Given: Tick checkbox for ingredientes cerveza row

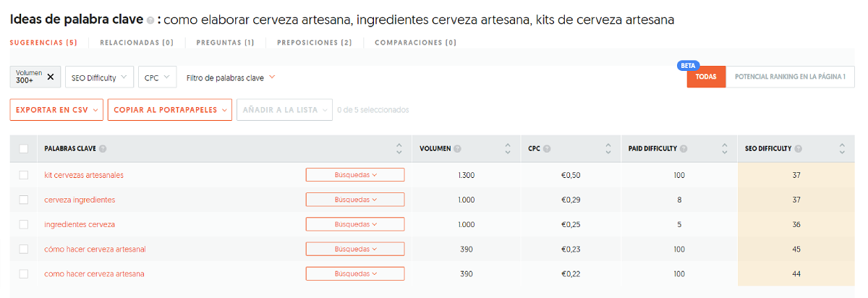Looking at the screenshot, I should tap(24, 224).
